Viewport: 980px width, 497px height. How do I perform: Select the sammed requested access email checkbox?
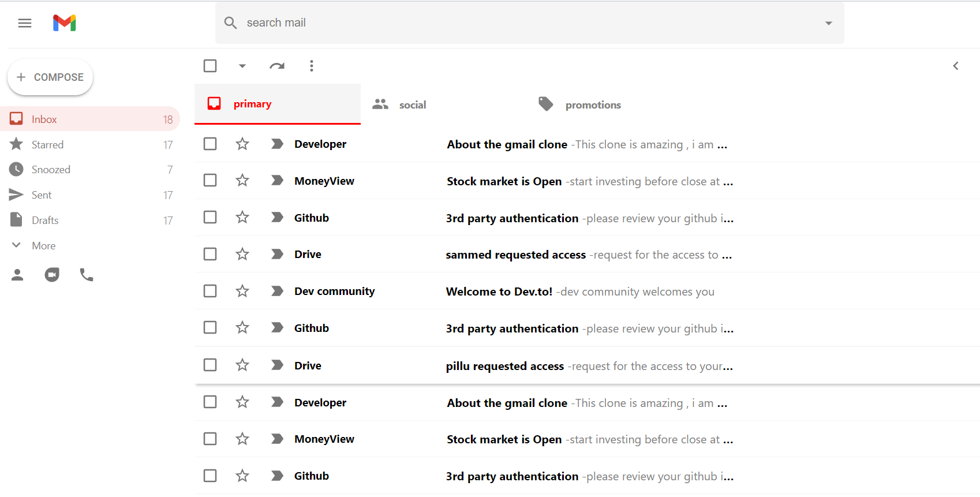[210, 254]
